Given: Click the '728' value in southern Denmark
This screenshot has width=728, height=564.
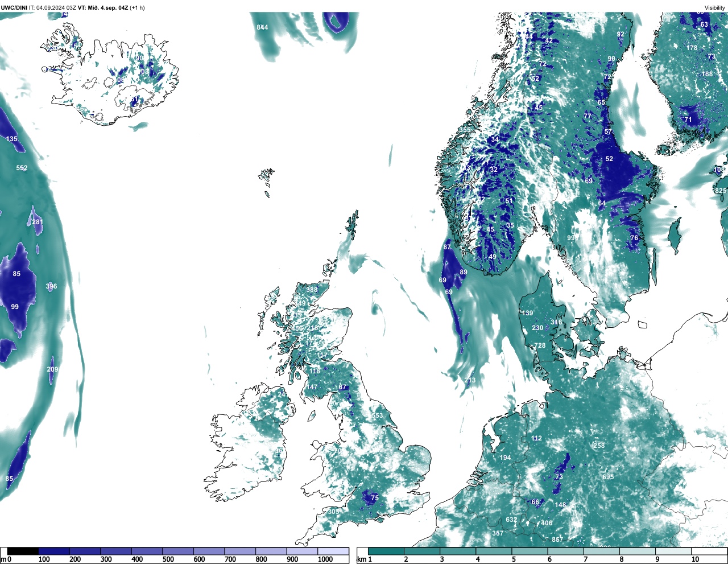Looking at the screenshot, I should (x=540, y=345).
